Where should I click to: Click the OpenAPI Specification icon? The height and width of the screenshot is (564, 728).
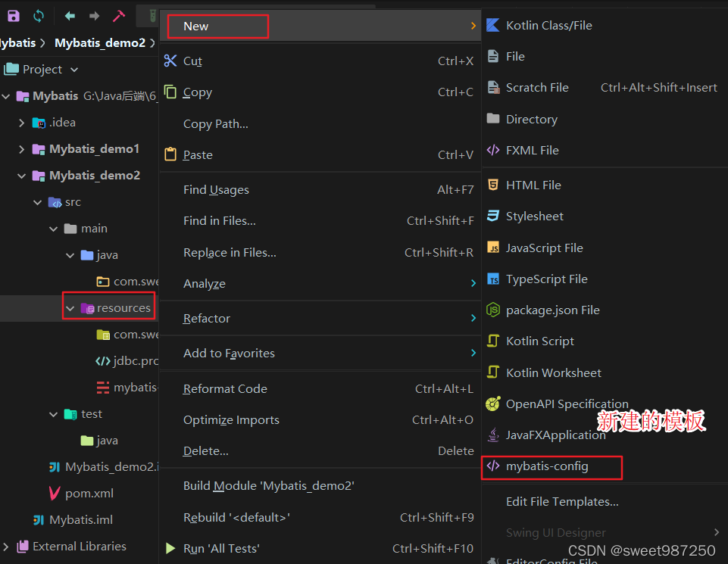point(493,404)
